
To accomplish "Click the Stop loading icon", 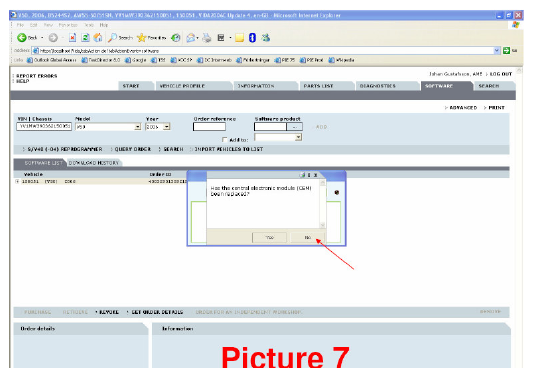I will (72, 38).
